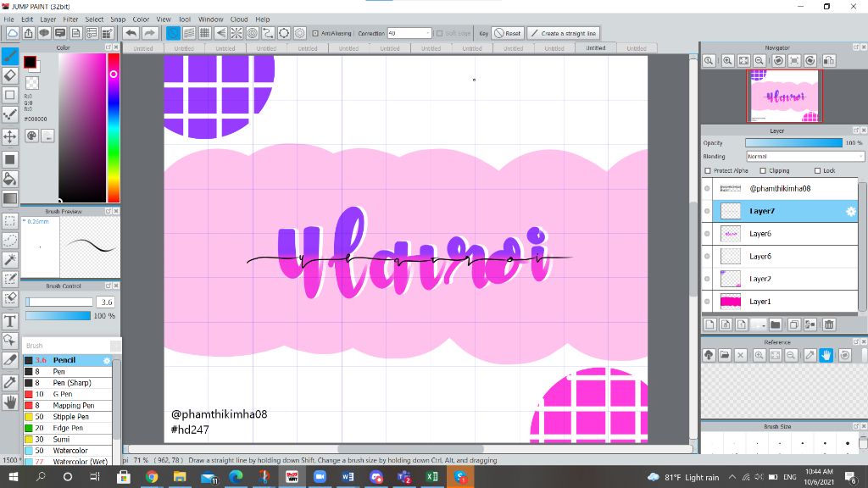
Task: Open Microsoft Word from taskbar
Action: (x=348, y=476)
